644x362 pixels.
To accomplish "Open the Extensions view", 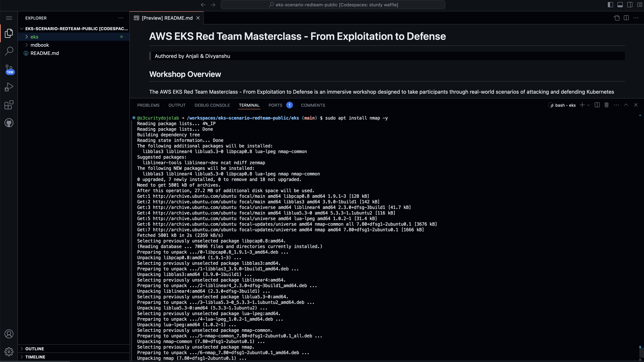I will pos(9,105).
